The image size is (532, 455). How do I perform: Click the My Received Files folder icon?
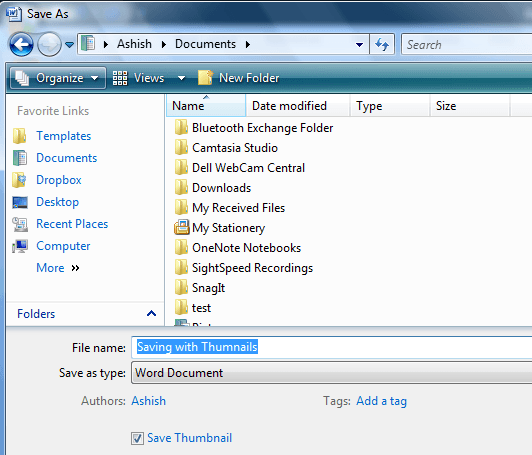coord(181,208)
